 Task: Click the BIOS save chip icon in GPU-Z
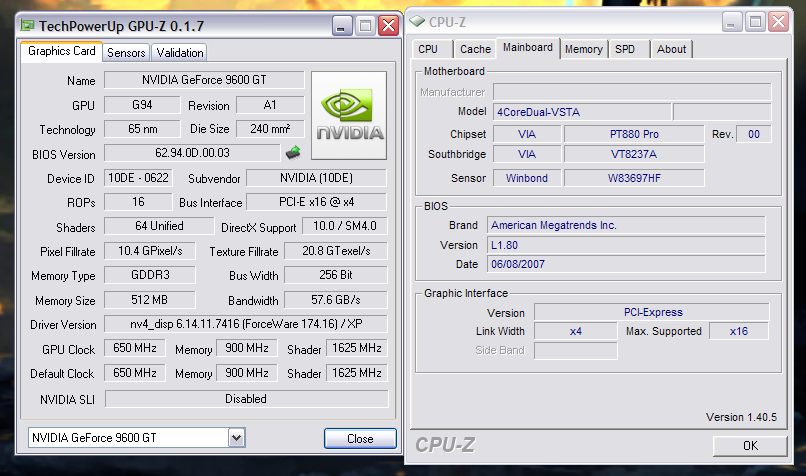pos(293,152)
